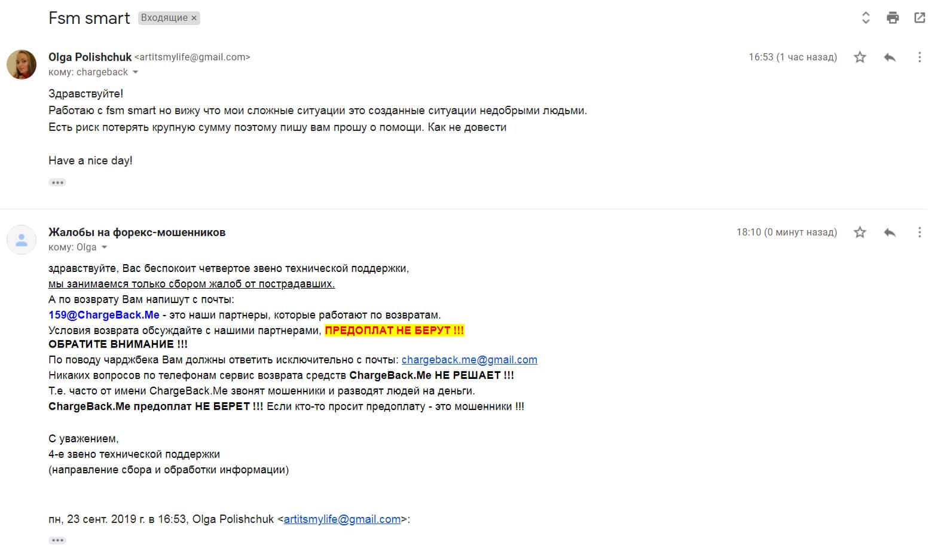This screenshot has height=560, width=938.
Task: Click the artitsmylife@gmail.com link in quote header
Action: coord(342,519)
